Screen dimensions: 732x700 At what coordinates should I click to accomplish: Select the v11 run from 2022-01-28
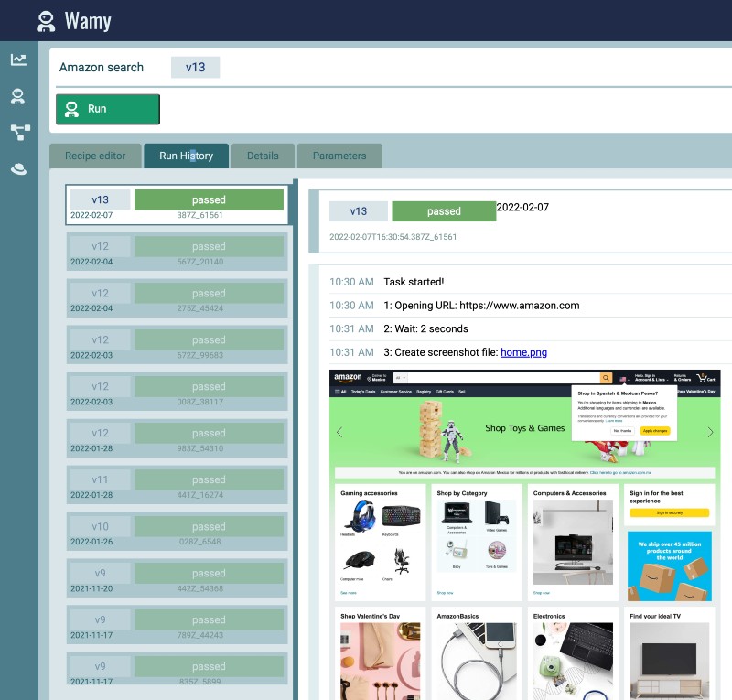pyautogui.click(x=176, y=484)
